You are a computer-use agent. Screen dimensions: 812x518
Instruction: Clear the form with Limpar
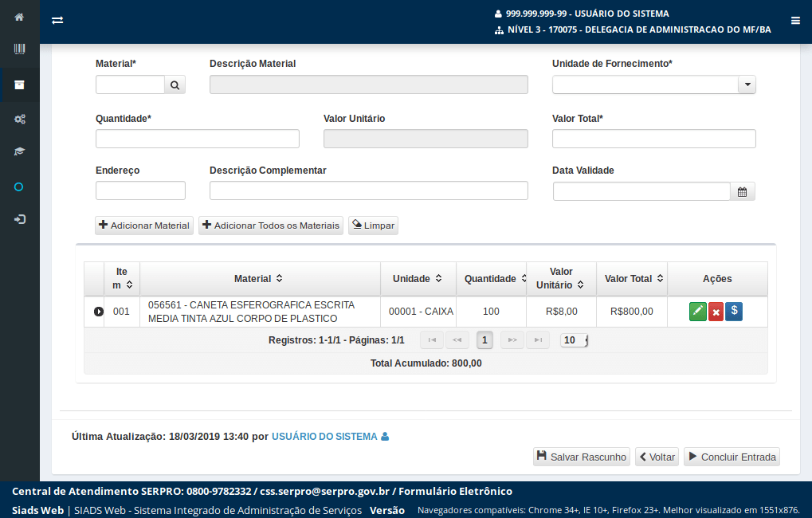click(374, 226)
